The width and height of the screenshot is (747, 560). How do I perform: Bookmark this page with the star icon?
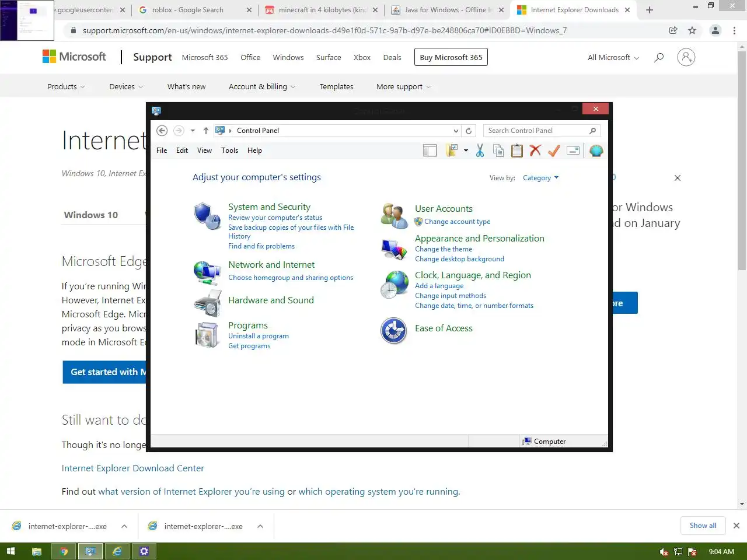[x=692, y=30]
